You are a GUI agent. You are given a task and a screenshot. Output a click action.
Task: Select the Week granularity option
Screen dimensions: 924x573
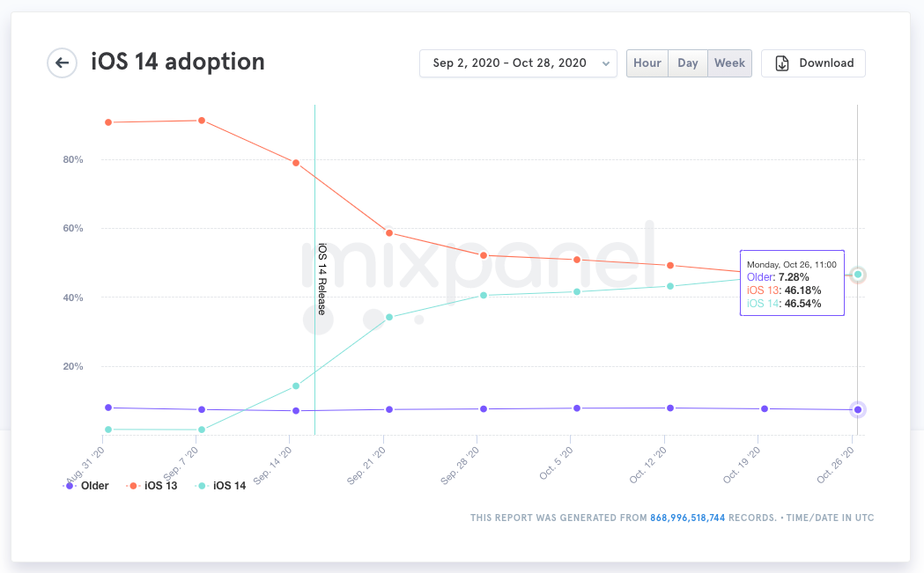pos(729,63)
